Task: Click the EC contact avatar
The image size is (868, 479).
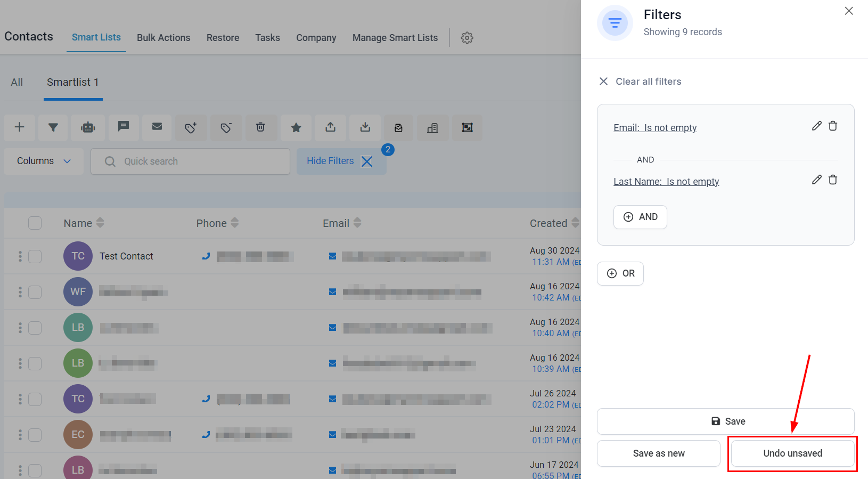Action: click(78, 435)
